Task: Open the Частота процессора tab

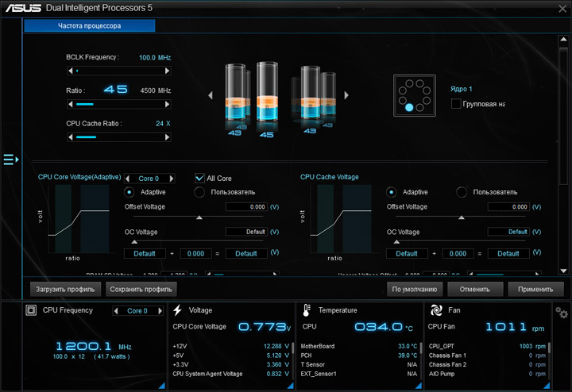Action: pyautogui.click(x=89, y=25)
